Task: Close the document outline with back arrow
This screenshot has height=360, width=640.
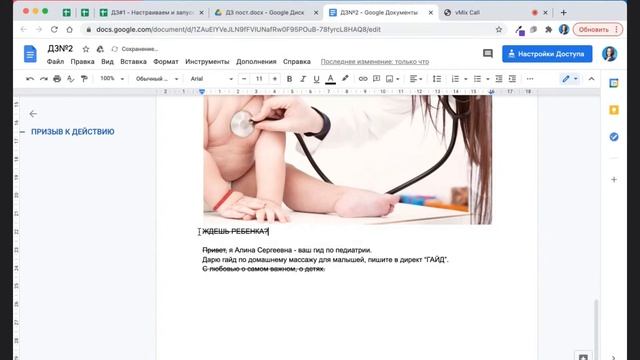Action: click(x=33, y=113)
